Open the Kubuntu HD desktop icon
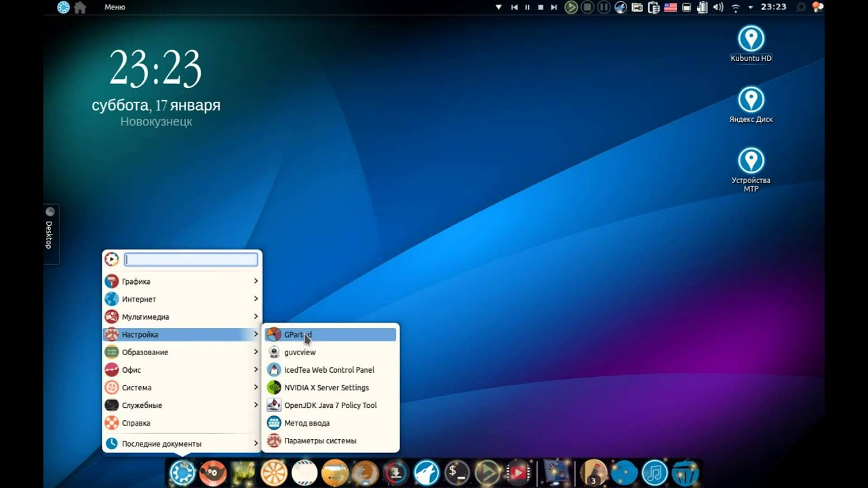868x488 pixels. tap(751, 44)
